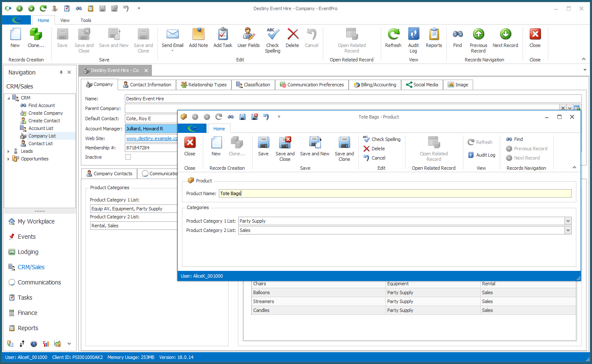Click Delete in the main ribbon

292,38
